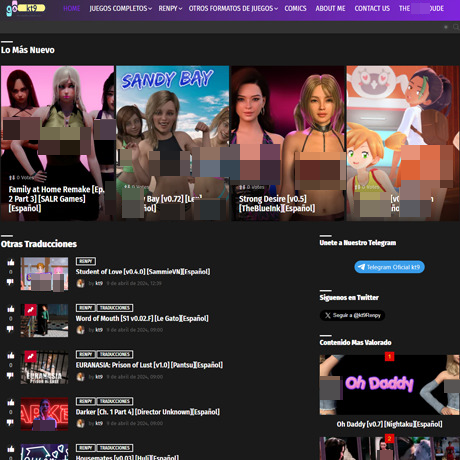Image resolution: width=460 pixels, height=460 pixels.
Task: Click votes icon on Family at Home card
Action: pyautogui.click(x=12, y=178)
